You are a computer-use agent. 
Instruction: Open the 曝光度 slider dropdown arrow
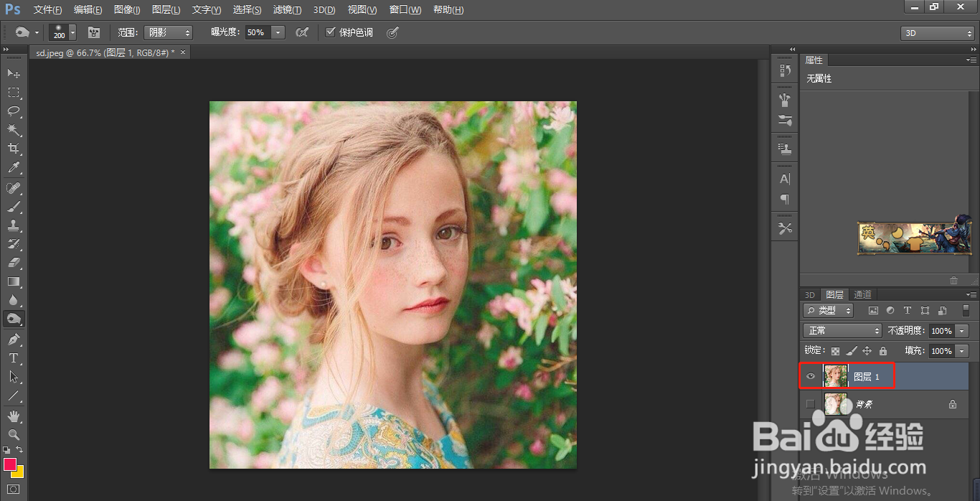tap(278, 32)
